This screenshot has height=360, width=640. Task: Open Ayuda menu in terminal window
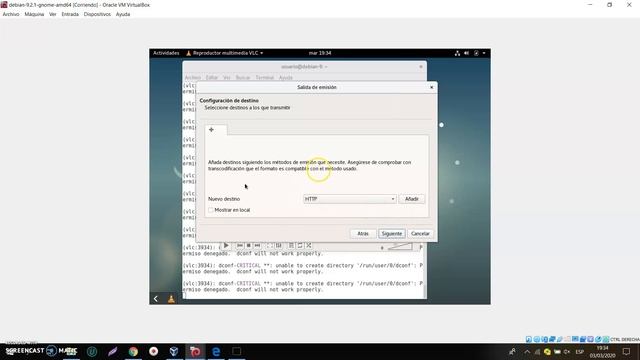[286, 78]
